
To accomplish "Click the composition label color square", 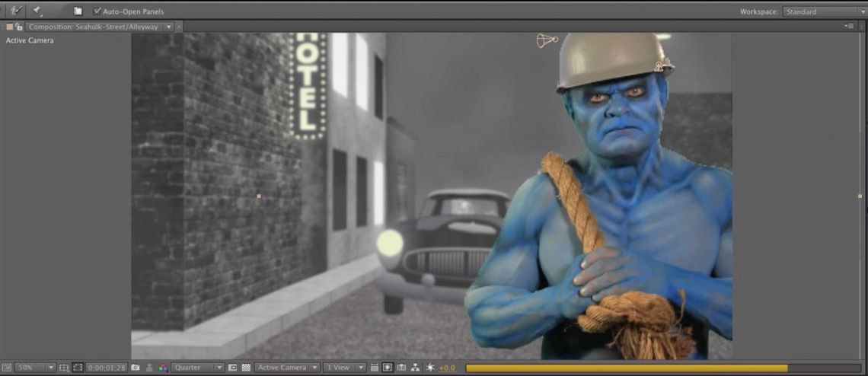I will tap(9, 27).
